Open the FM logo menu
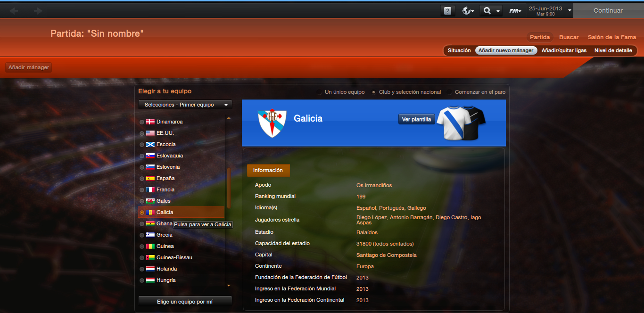 515,11
